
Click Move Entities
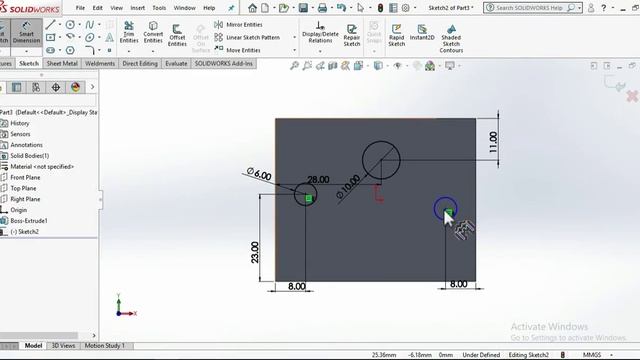click(238, 50)
